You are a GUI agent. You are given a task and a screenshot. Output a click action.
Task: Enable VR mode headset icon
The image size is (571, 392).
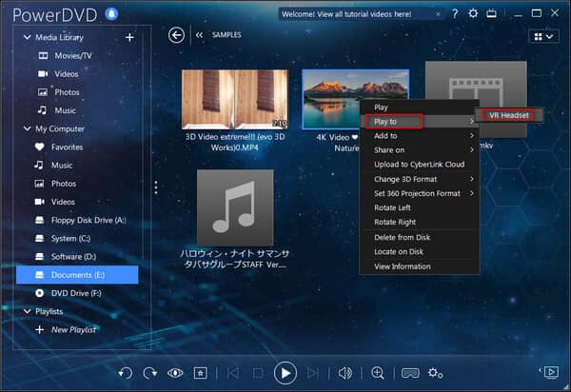pos(410,373)
